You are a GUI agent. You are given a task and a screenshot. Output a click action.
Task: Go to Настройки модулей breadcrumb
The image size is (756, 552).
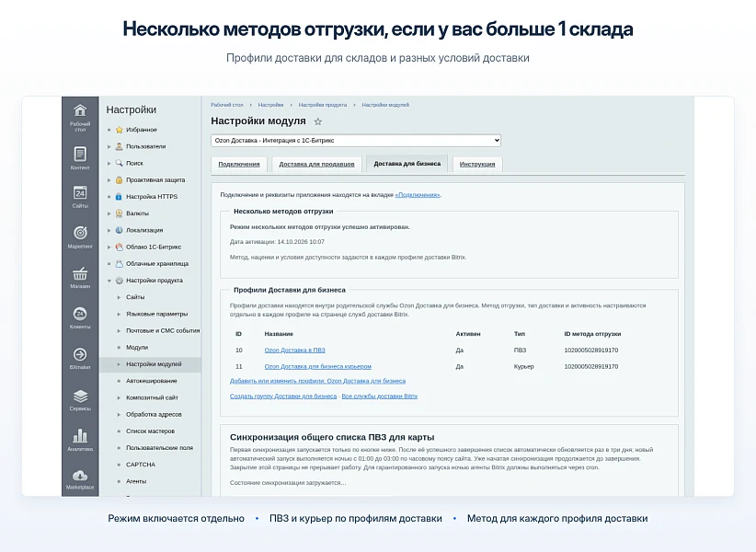385,105
